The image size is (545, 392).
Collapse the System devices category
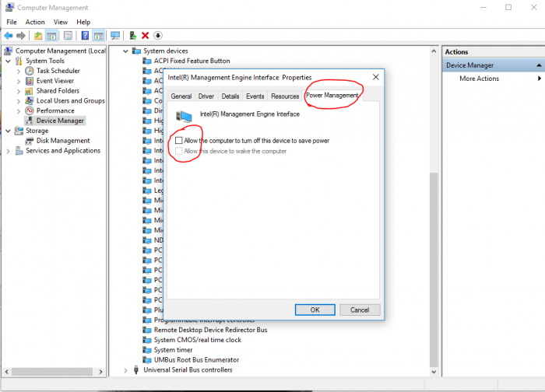pyautogui.click(x=125, y=51)
